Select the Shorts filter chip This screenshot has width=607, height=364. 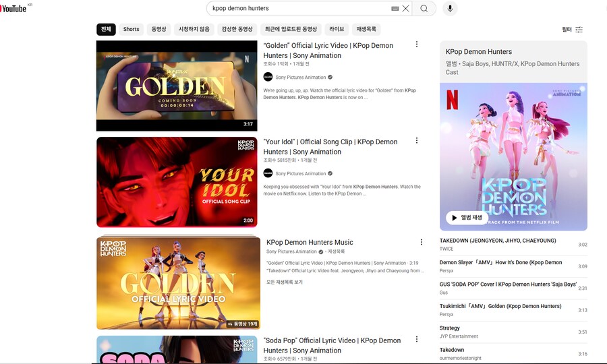tap(132, 30)
